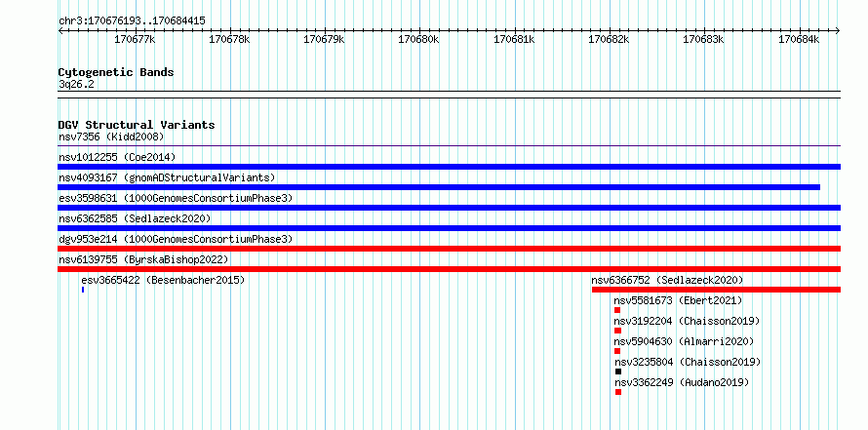Click the nsv7356 thin purple variant line
Image resolution: width=868 pixels, height=430 pixels.
(449, 145)
